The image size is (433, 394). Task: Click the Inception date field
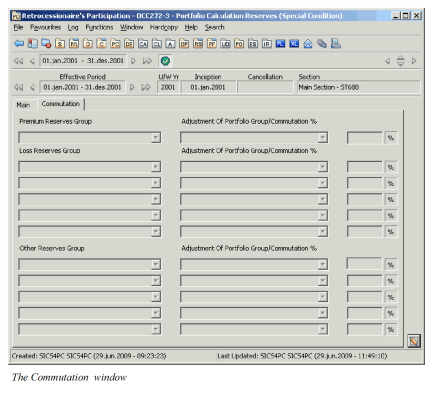(x=208, y=87)
